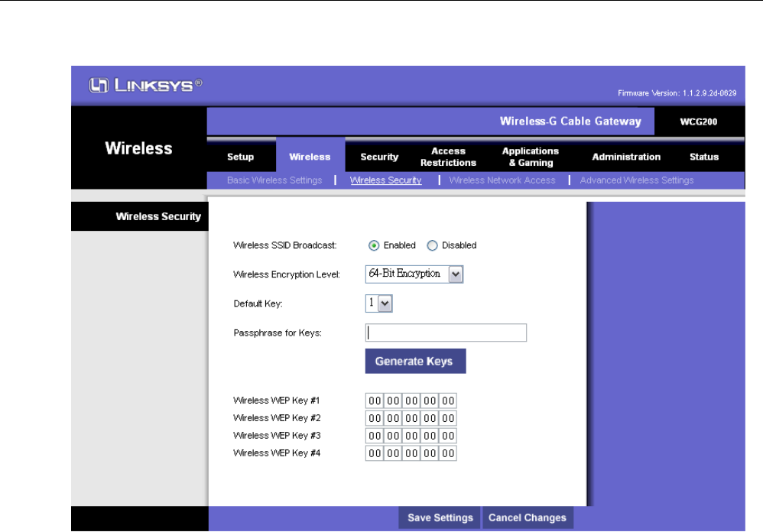Viewport: 763px width, 532px height.
Task: Click last byte field of WEP Key #1
Action: (x=448, y=401)
